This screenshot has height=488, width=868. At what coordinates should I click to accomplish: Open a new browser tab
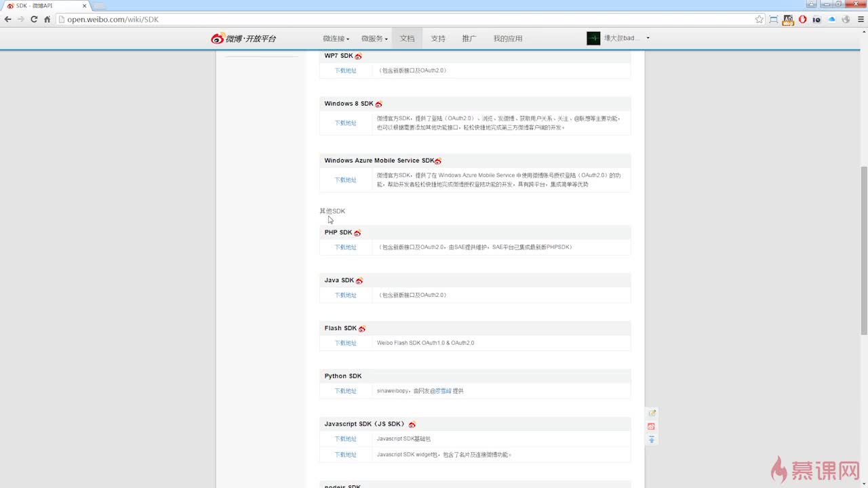(99, 6)
